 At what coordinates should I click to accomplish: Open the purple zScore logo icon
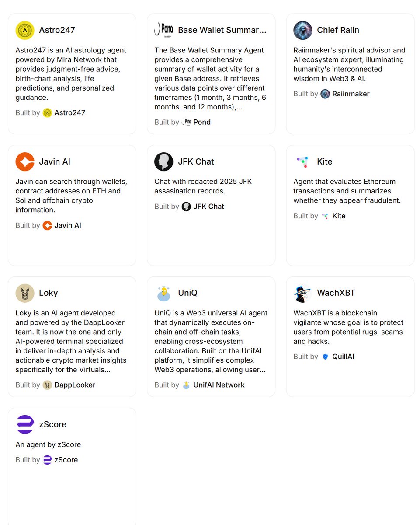click(25, 424)
